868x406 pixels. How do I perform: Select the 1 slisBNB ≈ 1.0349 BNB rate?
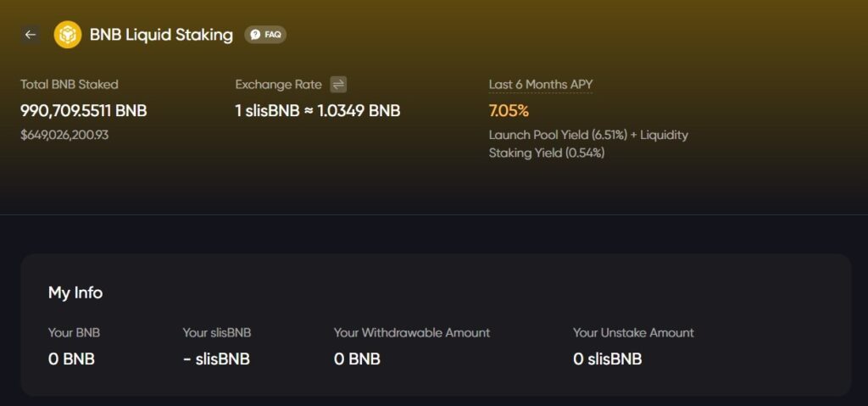point(318,110)
